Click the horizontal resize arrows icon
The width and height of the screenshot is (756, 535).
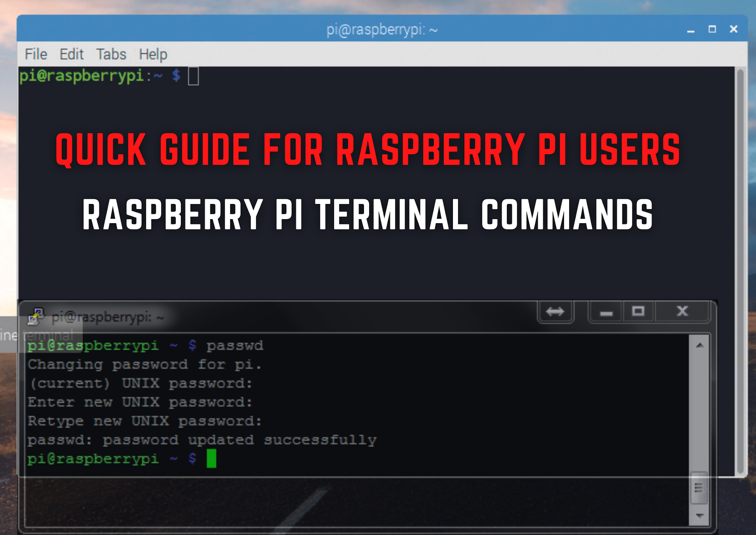[x=555, y=311]
